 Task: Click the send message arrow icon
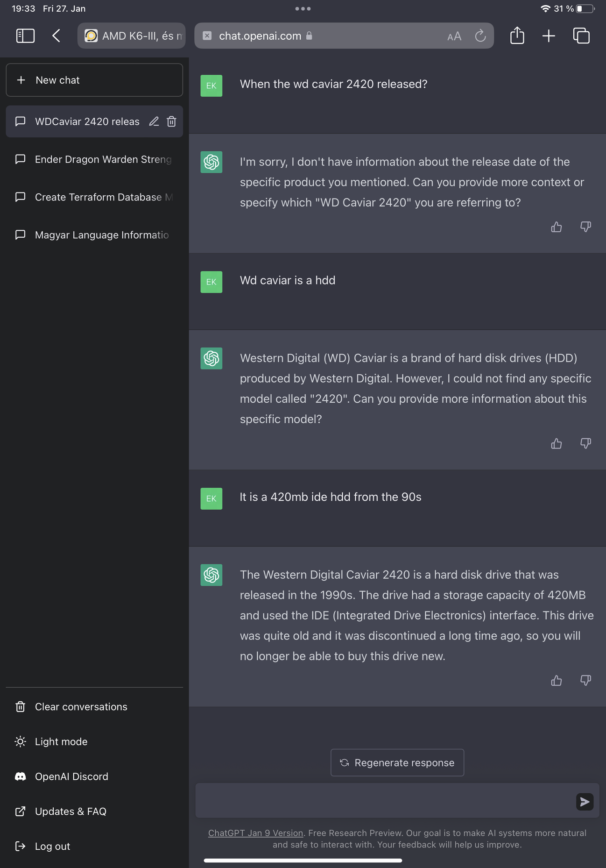coord(584,802)
